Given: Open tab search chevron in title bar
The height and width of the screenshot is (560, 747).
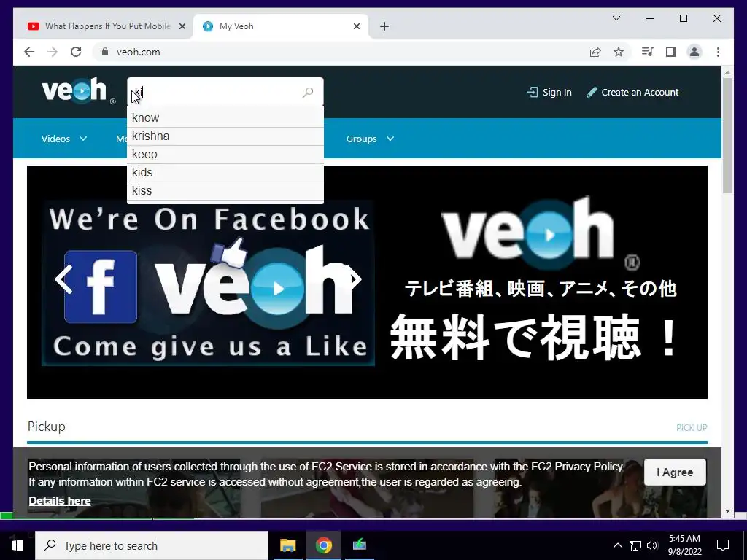Looking at the screenshot, I should (x=616, y=18).
